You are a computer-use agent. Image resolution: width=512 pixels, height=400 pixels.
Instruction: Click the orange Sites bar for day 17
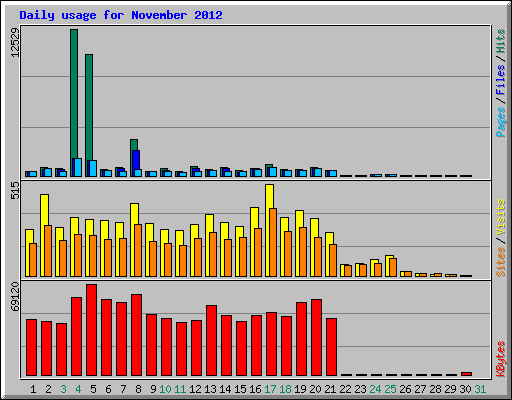[273, 242]
